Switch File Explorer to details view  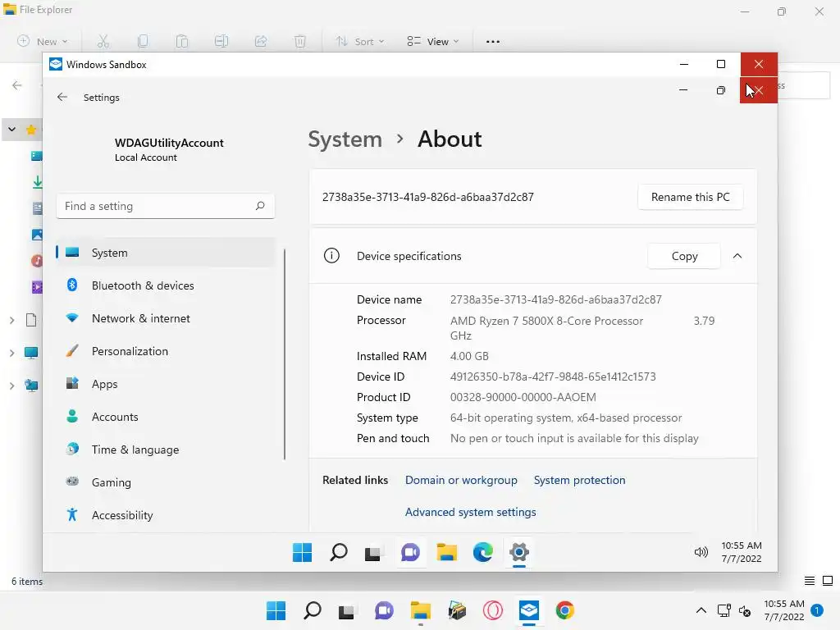pos(810,581)
